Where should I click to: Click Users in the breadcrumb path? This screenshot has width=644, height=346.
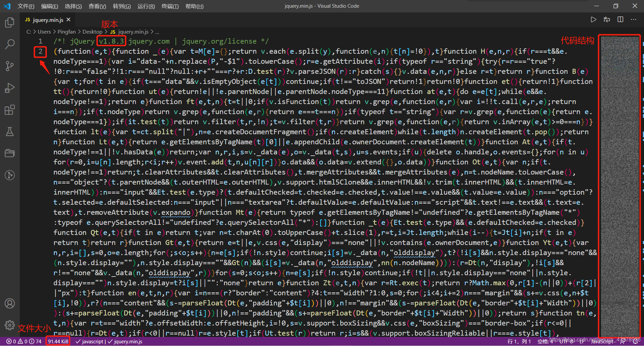pyautogui.click(x=44, y=32)
